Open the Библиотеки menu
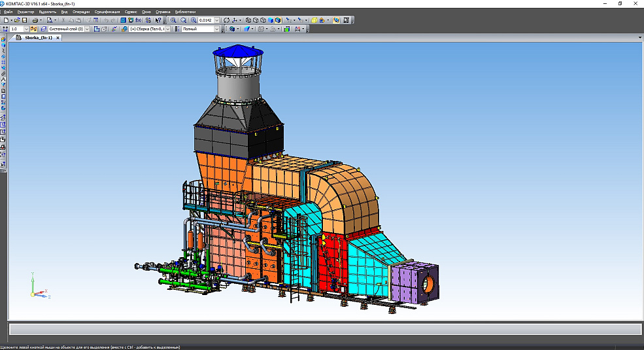Image resolution: width=644 pixels, height=350 pixels. (185, 12)
